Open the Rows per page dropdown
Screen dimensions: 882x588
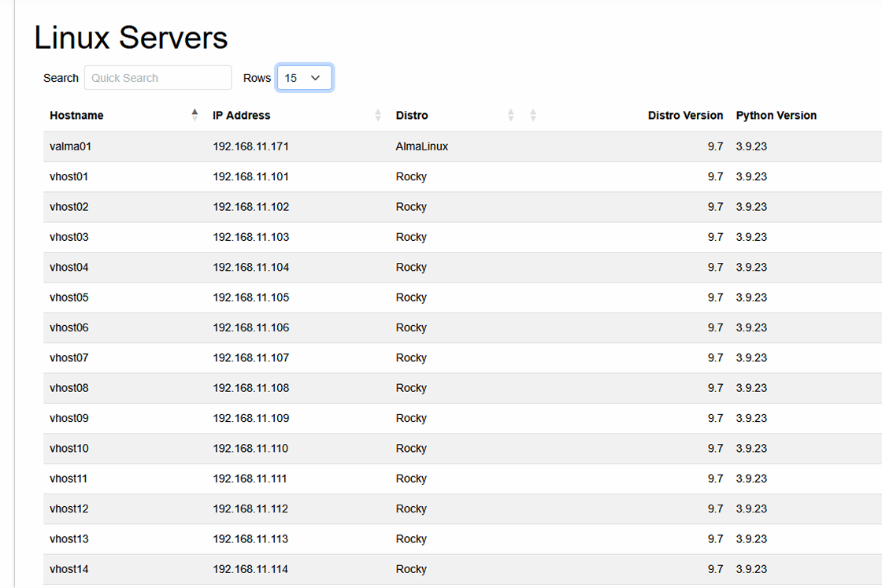[304, 78]
